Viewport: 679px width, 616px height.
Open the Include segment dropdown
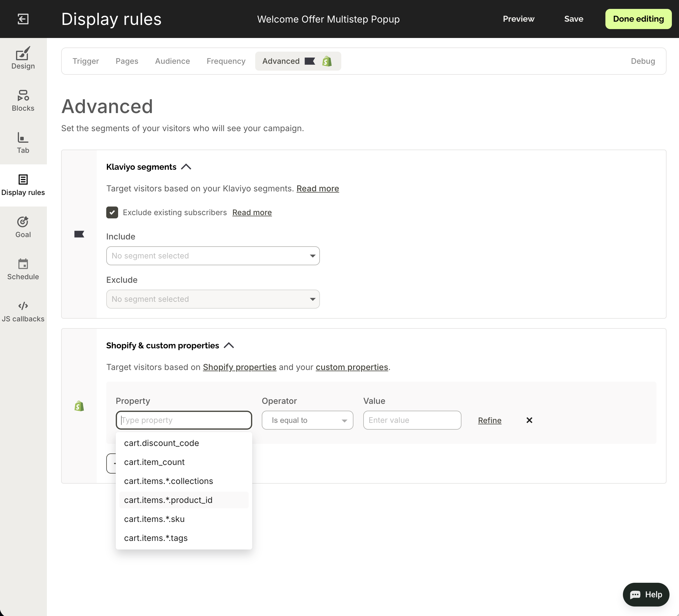pos(212,256)
